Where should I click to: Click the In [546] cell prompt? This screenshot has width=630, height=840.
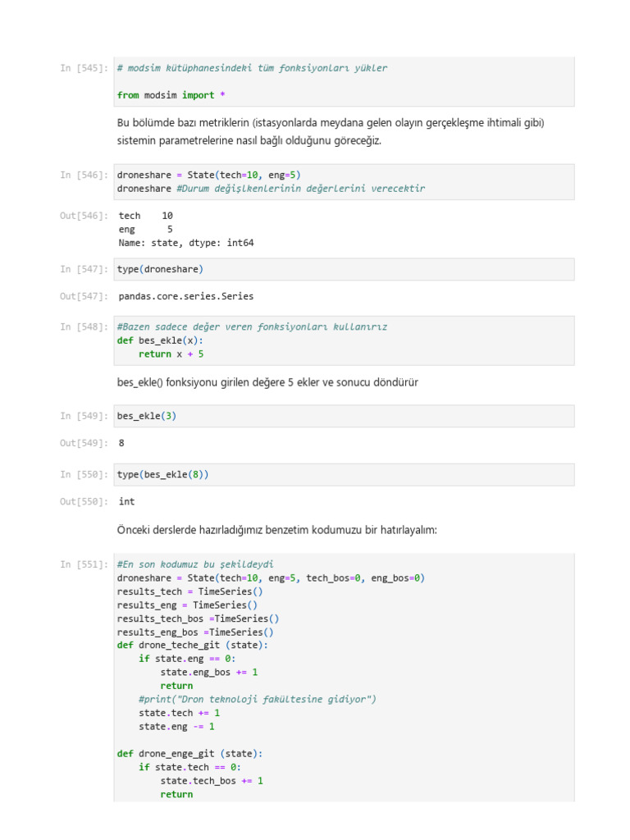84,175
